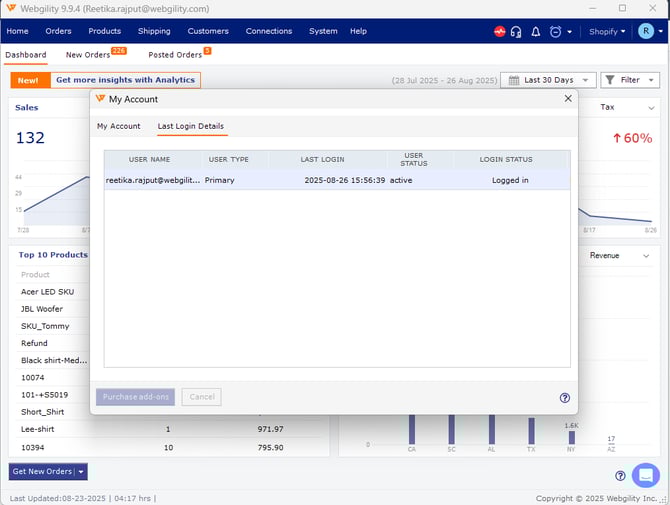
Task: Click help icon beside chat widget
Action: (x=620, y=476)
